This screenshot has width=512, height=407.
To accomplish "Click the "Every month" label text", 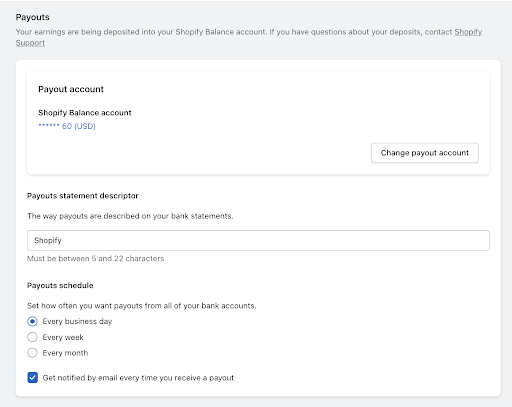I will click(65, 353).
